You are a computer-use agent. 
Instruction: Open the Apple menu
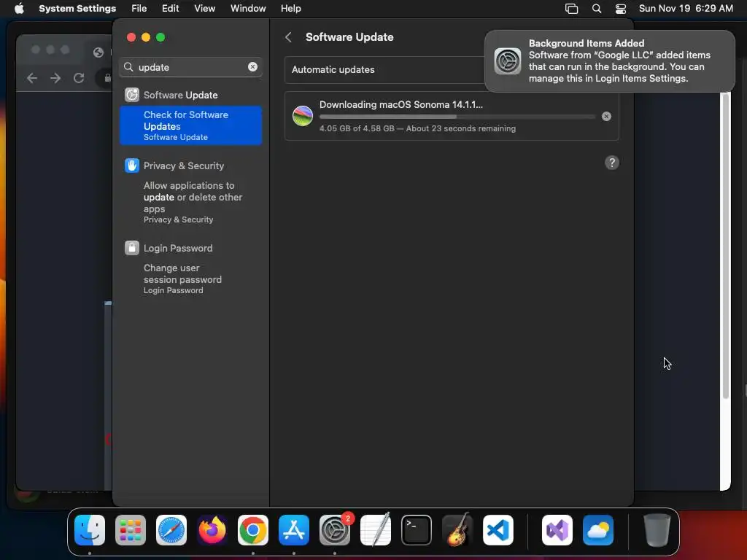tap(19, 9)
